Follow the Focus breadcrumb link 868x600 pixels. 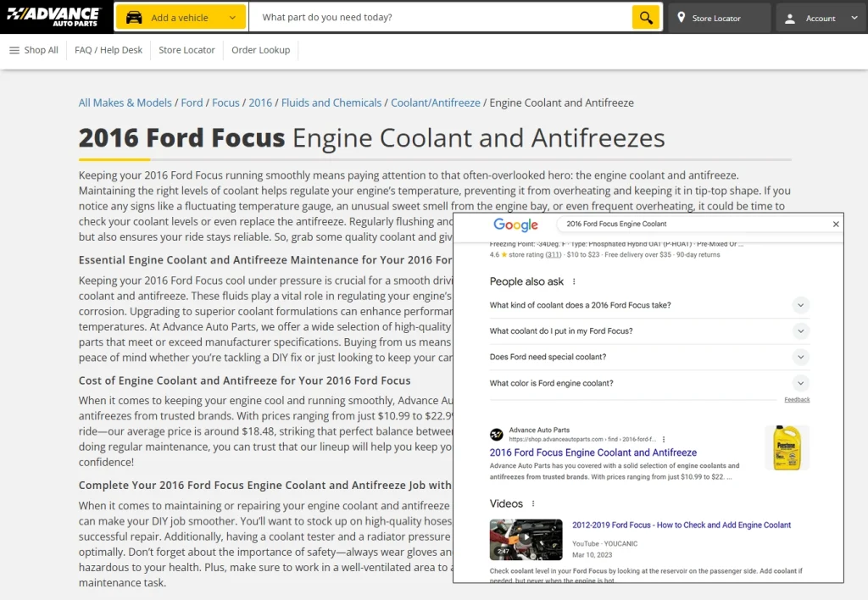pyautogui.click(x=225, y=103)
